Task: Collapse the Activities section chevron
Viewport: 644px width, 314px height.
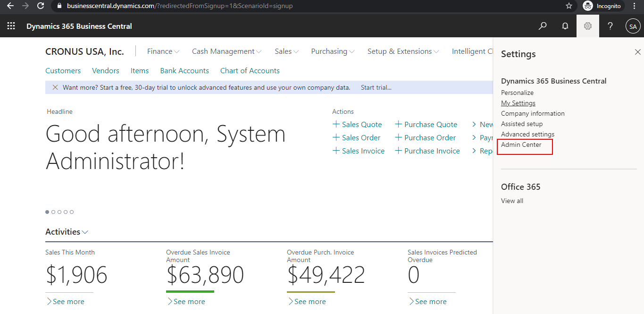Action: [85, 232]
